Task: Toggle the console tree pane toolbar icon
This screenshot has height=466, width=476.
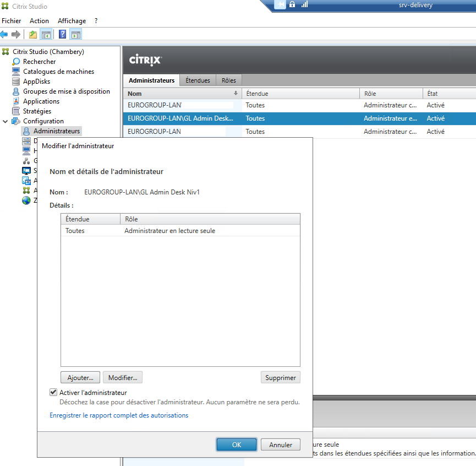Action: pyautogui.click(x=46, y=34)
